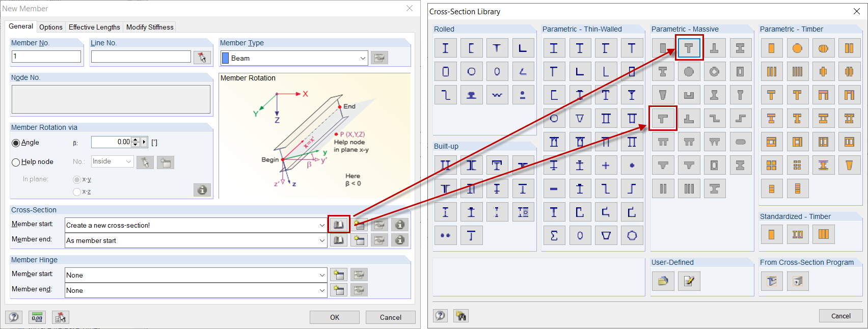Close the Cross-Section Library window
Image resolution: width=868 pixels, height=329 pixels.
click(x=856, y=11)
